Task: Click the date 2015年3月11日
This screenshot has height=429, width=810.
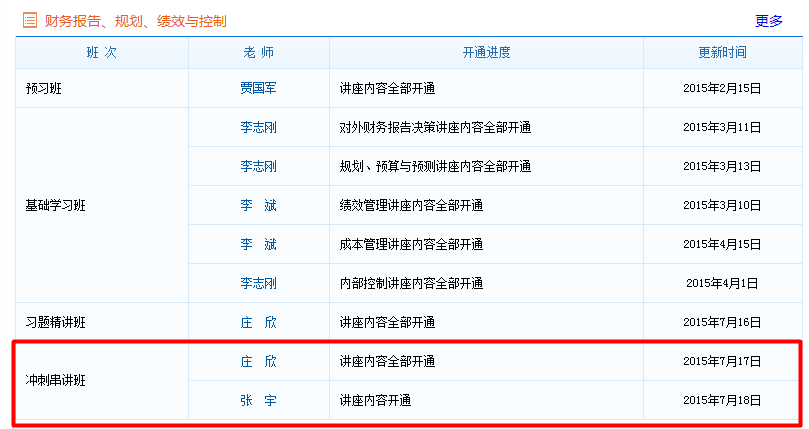Action: tap(722, 127)
